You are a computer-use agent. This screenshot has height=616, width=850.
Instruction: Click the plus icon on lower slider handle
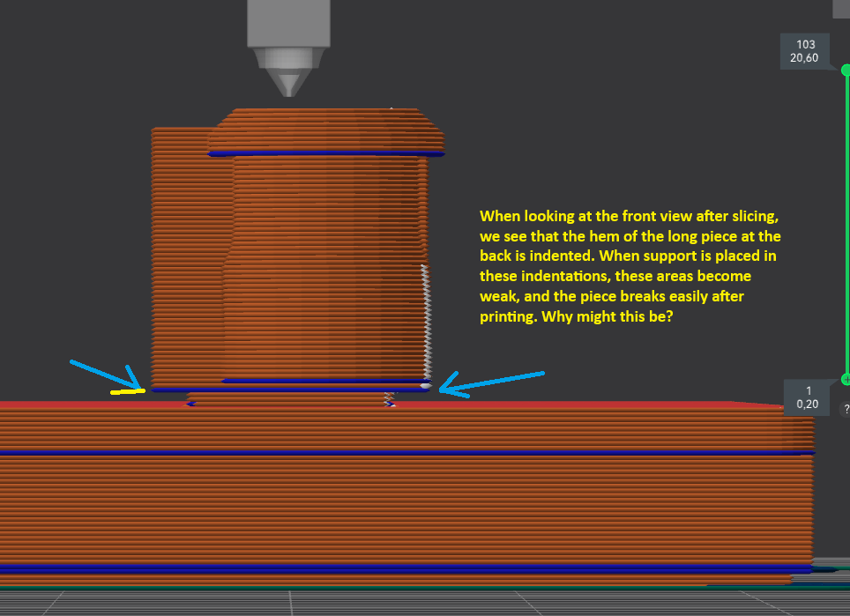[846, 380]
